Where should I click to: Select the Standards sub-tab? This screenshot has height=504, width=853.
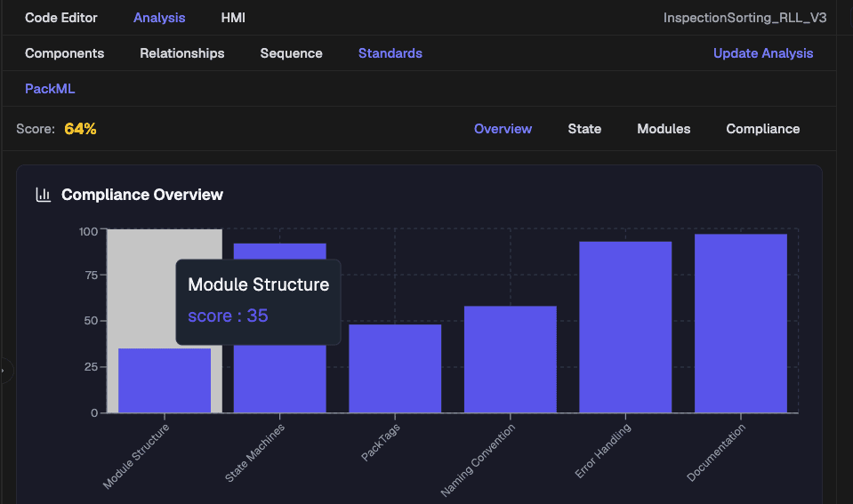[390, 53]
